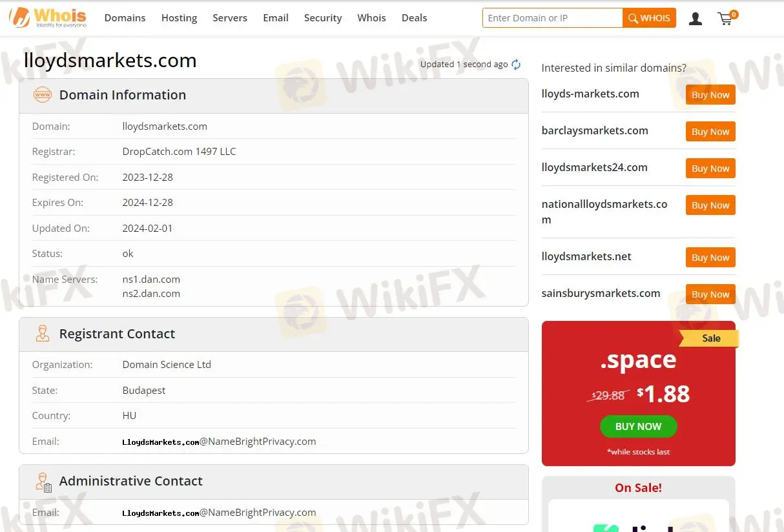The height and width of the screenshot is (532, 784).
Task: Open the Servers menu
Action: click(x=230, y=17)
